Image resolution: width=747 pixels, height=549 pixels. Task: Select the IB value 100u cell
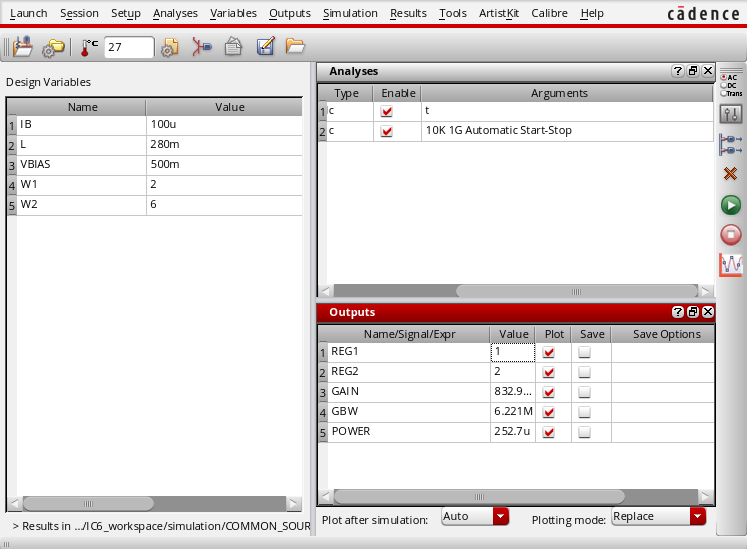click(x=224, y=124)
